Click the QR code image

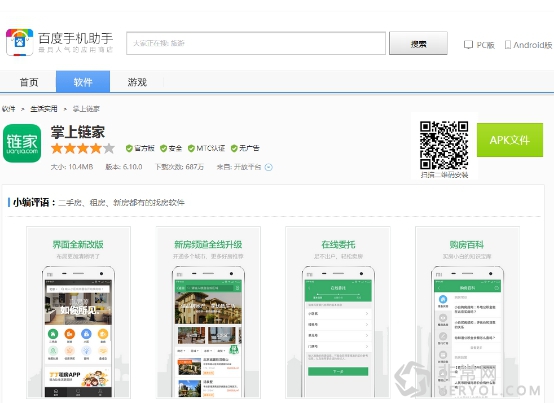point(444,145)
